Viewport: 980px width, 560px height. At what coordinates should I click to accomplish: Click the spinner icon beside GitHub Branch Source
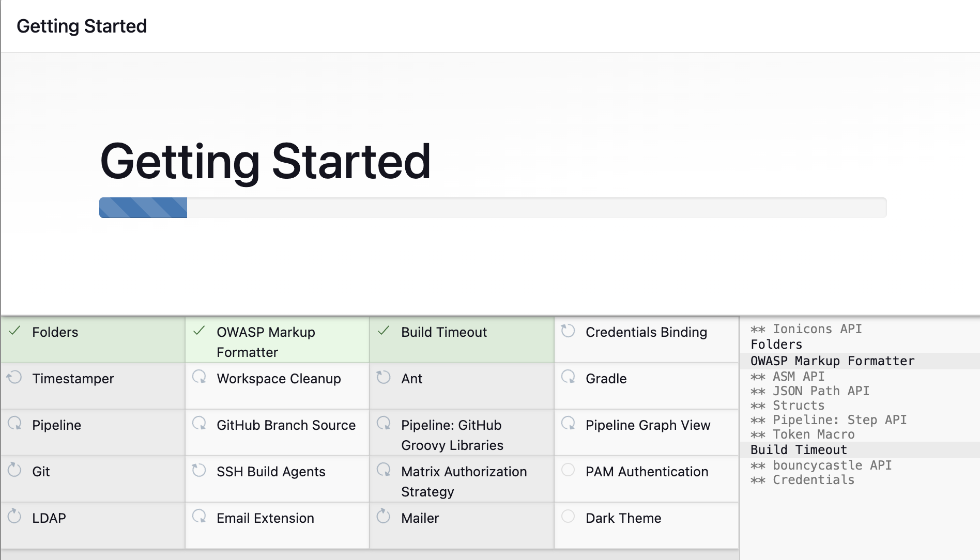199,424
